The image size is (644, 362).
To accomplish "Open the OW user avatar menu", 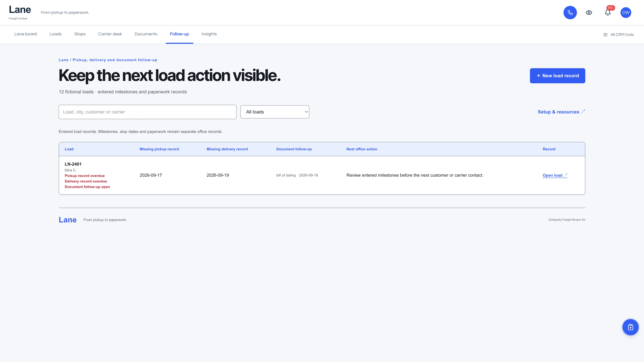I will coord(626,13).
